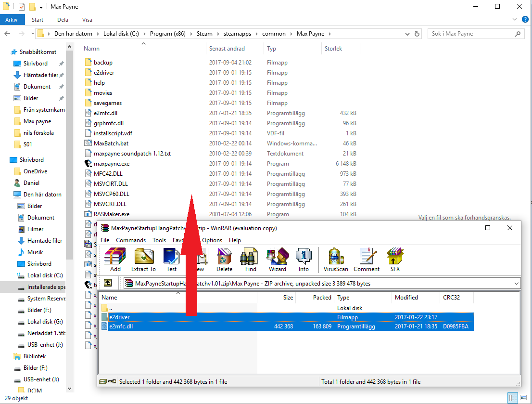Click the navigation pane scrollbar up arrow
The image size is (532, 404).
point(70,47)
